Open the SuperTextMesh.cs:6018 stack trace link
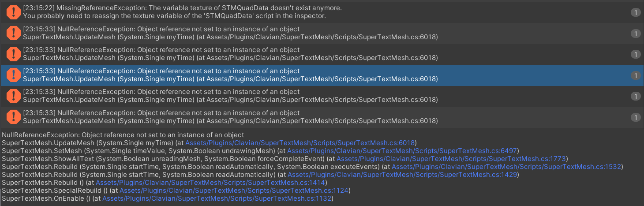The image size is (644, 206). click(300, 143)
